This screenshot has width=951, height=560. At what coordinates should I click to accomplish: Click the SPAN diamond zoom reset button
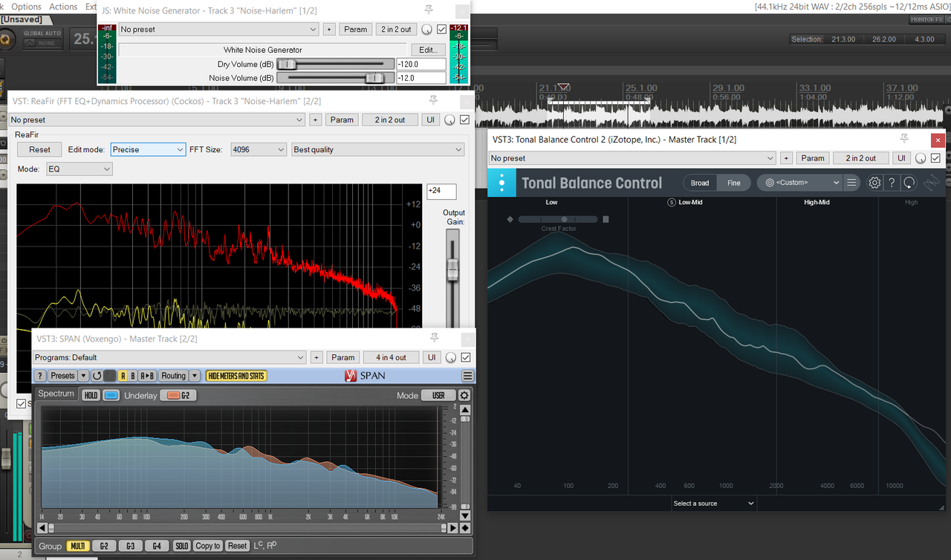pos(465,528)
